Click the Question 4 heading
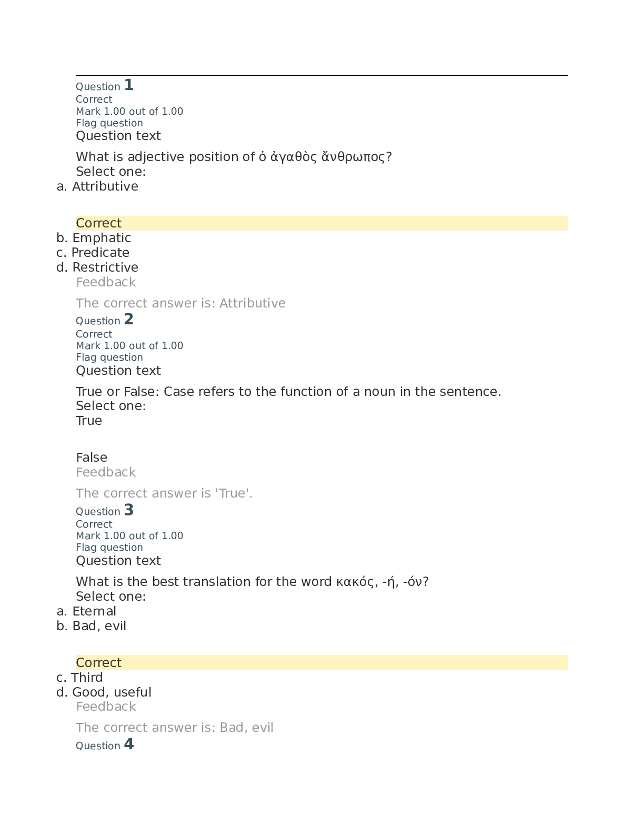Screen dimensions: 644x834 (105, 744)
